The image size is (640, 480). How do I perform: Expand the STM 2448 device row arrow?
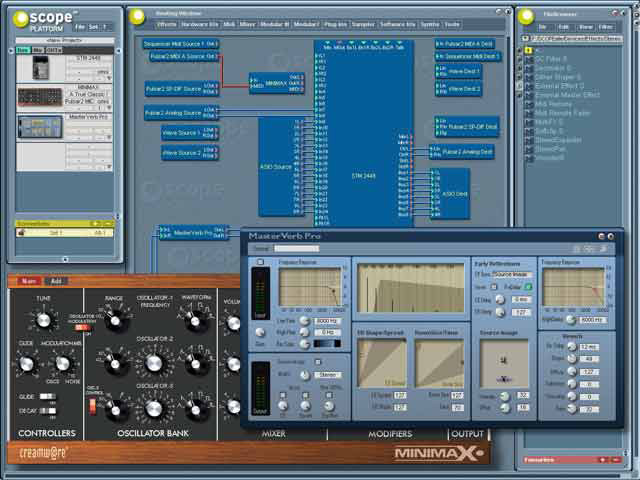[109, 78]
